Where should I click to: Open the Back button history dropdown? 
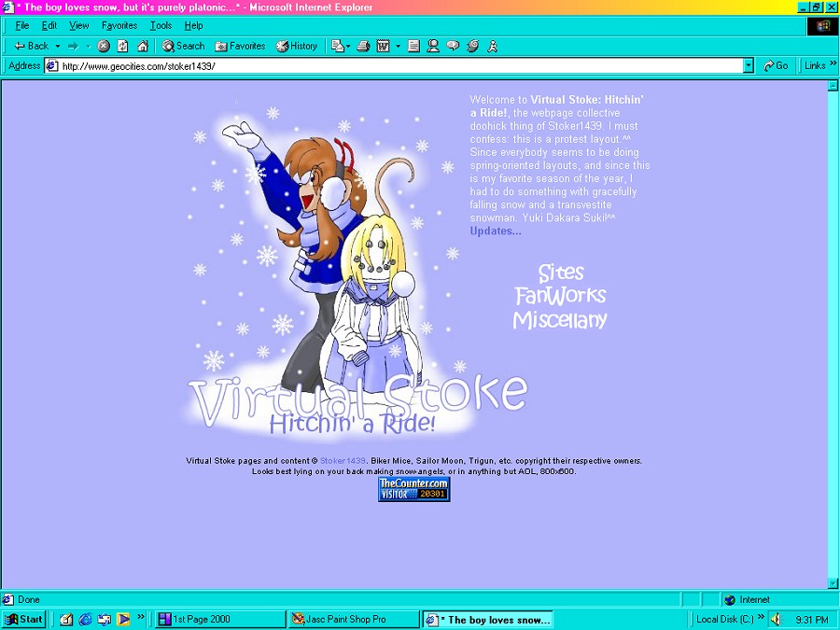click(x=57, y=46)
